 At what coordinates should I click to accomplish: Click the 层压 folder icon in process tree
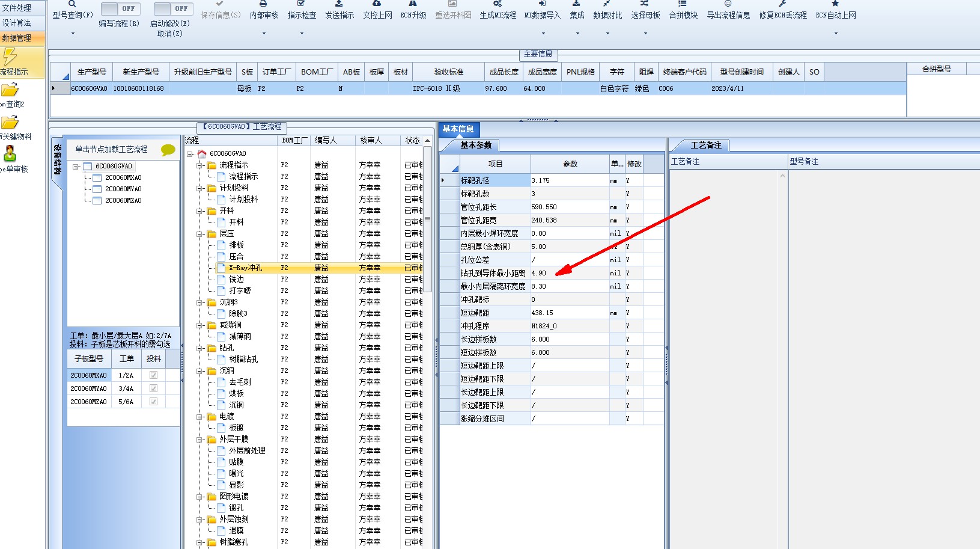212,234
